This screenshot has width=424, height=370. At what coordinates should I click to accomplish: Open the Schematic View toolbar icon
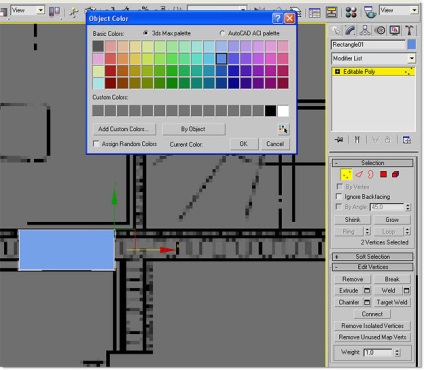(x=331, y=12)
